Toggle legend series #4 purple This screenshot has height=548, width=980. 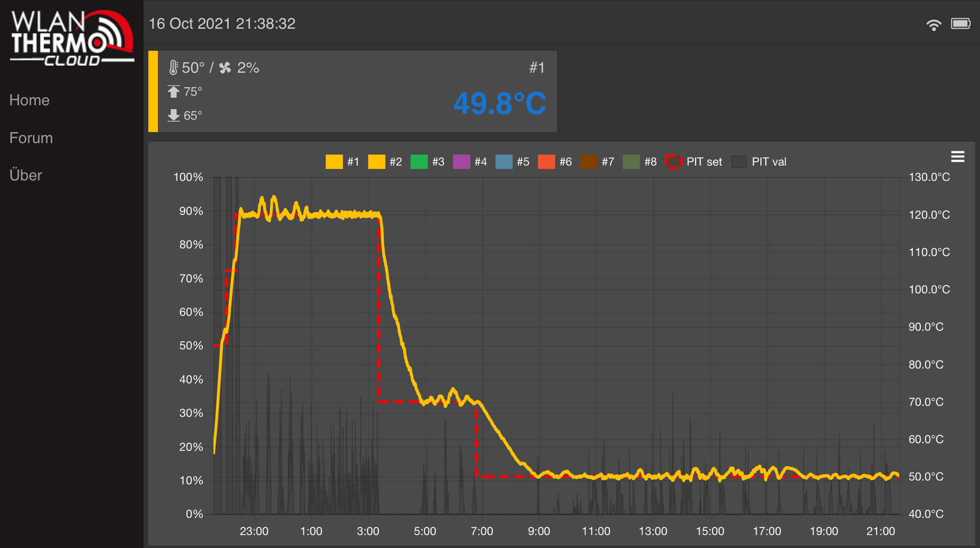click(470, 162)
